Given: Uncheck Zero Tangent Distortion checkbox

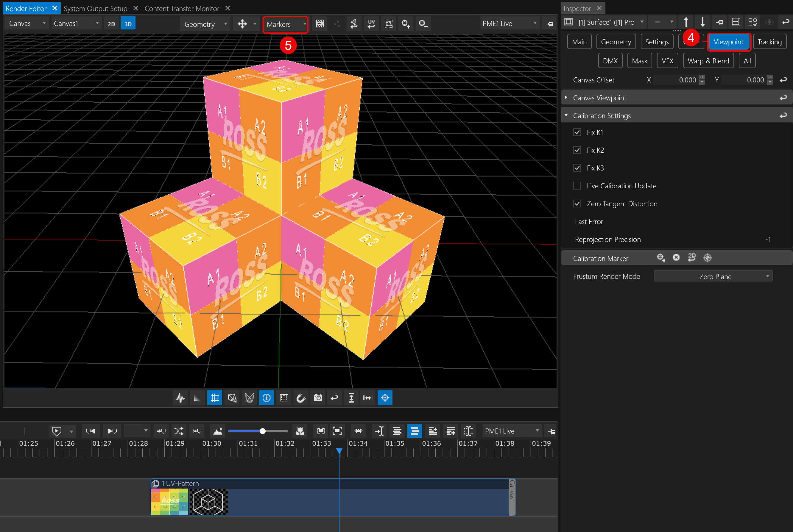Looking at the screenshot, I should tap(577, 204).
